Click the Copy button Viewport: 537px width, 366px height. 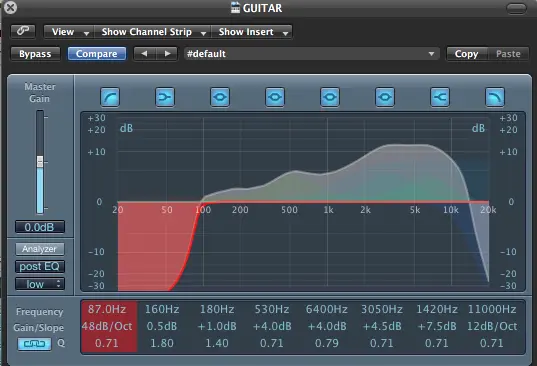coord(466,54)
